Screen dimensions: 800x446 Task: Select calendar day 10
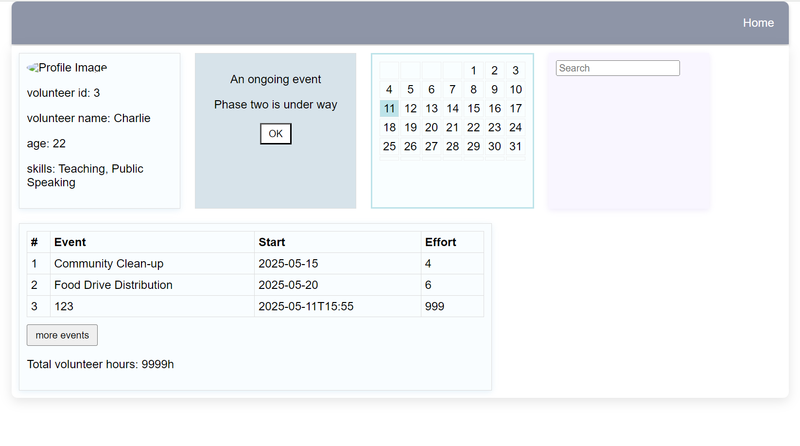[515, 89]
